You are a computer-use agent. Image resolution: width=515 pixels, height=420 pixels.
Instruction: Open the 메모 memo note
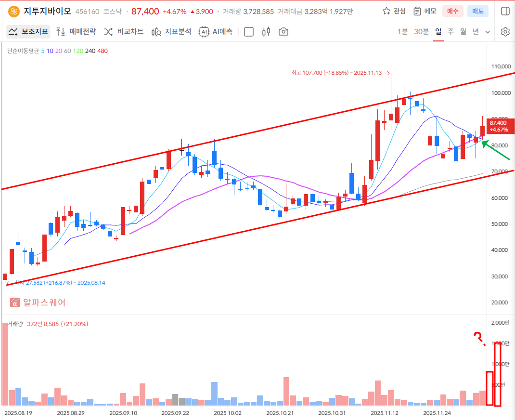tap(424, 11)
